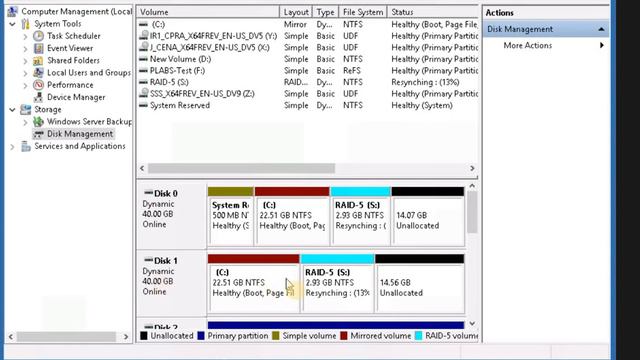The width and height of the screenshot is (640, 360).
Task: Click the volume list scroll left arrow
Action: point(142,169)
